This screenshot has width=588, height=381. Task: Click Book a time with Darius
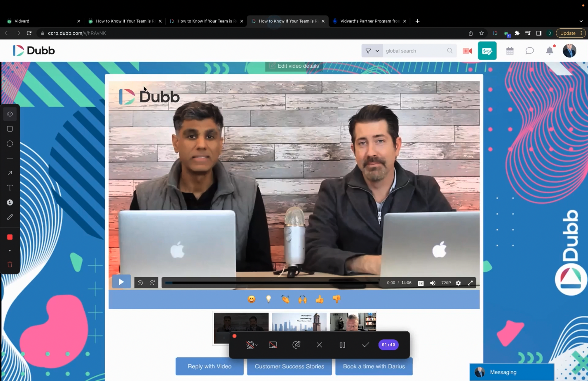(374, 366)
